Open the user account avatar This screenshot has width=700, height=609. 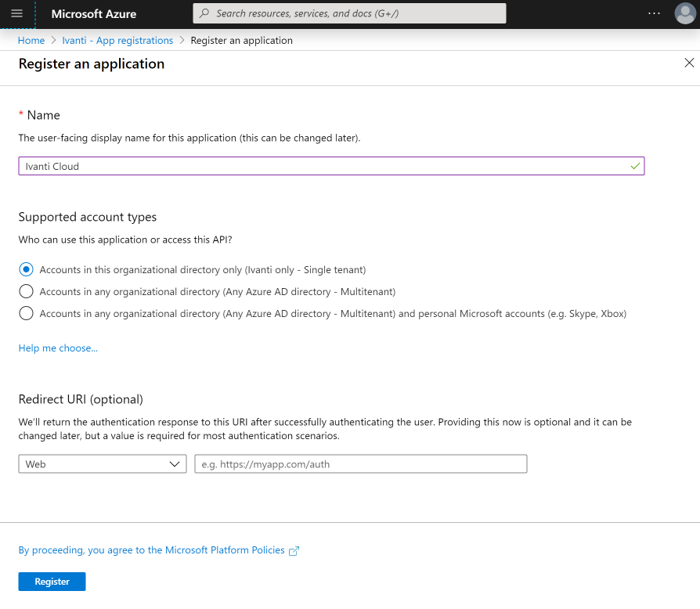click(x=685, y=13)
